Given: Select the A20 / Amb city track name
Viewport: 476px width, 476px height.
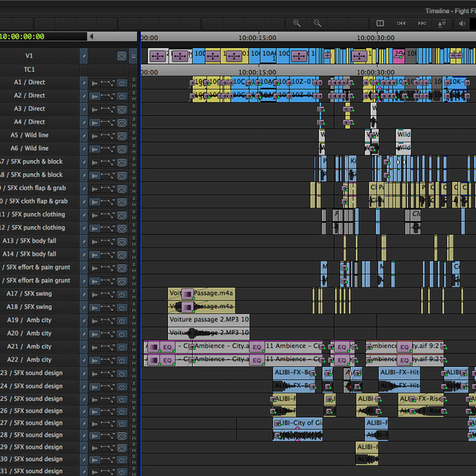Looking at the screenshot, I should (29, 333).
